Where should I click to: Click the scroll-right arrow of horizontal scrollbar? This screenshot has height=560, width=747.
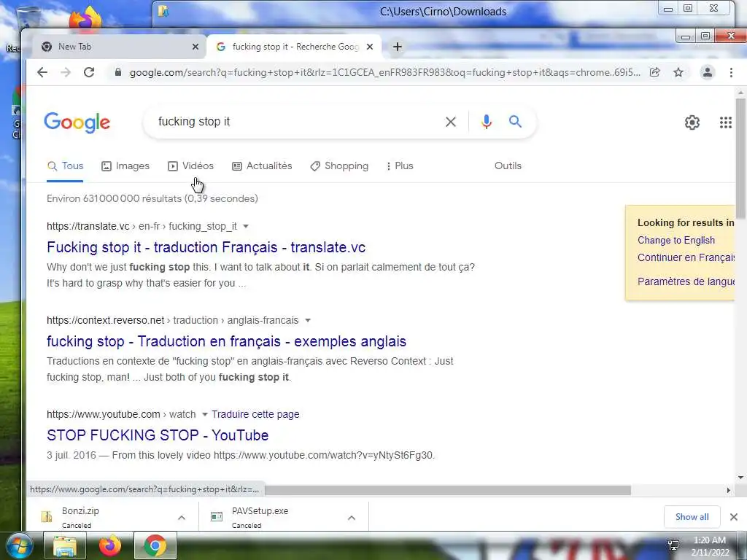pyautogui.click(x=728, y=490)
